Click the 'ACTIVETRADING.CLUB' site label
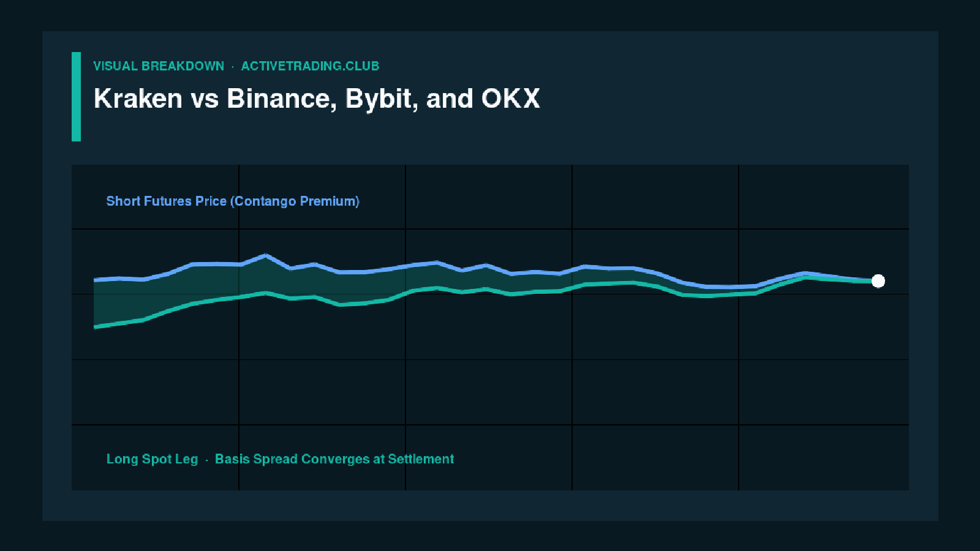Image resolution: width=980 pixels, height=551 pixels. coord(310,66)
